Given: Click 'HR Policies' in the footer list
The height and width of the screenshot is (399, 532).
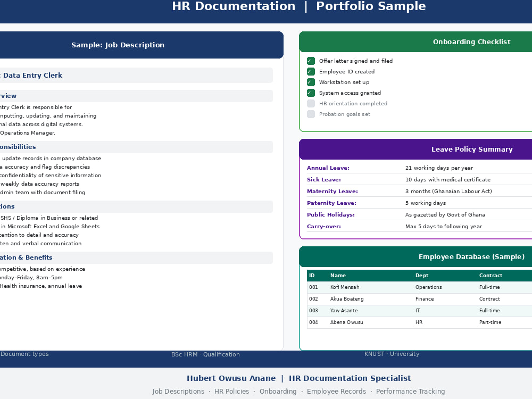Looking at the screenshot, I should 232,392.
